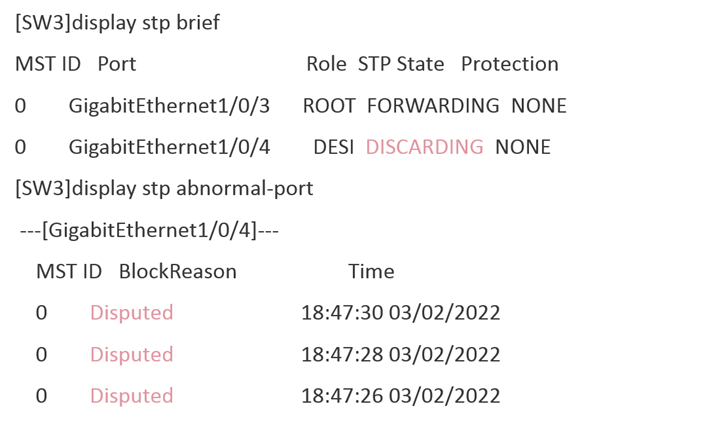Image resolution: width=726 pixels, height=423 pixels.
Task: Click the STP State column header
Action: point(401,64)
